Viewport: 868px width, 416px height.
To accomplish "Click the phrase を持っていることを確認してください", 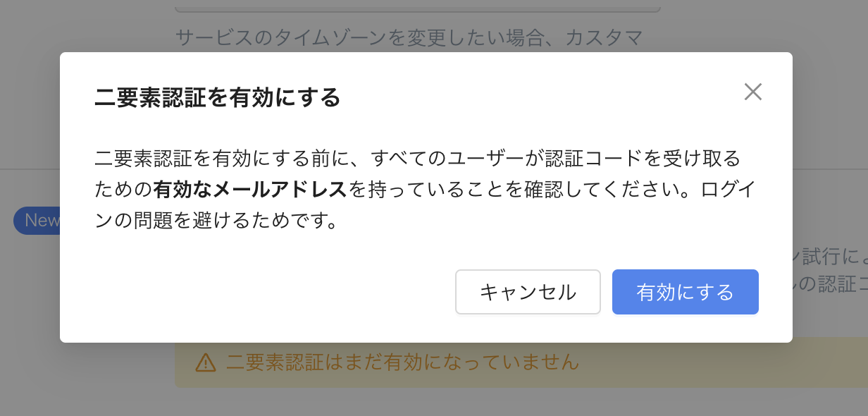I will pyautogui.click(x=504, y=190).
